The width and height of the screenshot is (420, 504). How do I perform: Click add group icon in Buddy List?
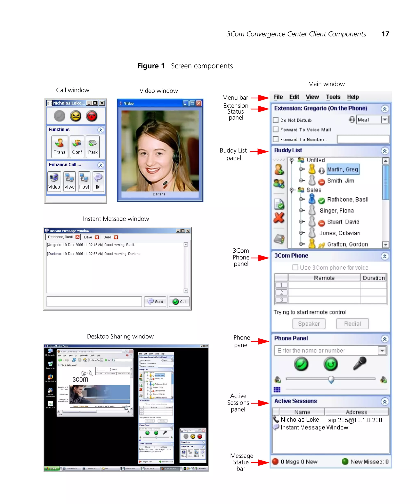[279, 184]
